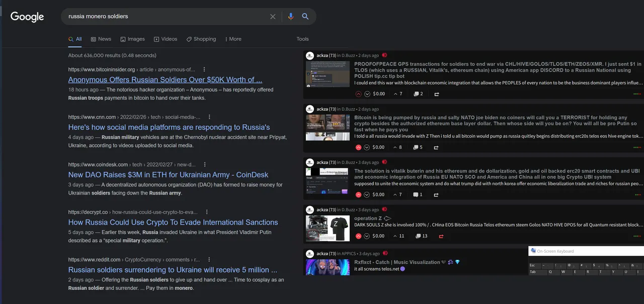The height and width of the screenshot is (304, 644).
Task: Expand the 7-vote list on the PROOFOFPEACE post
Action: click(x=398, y=94)
